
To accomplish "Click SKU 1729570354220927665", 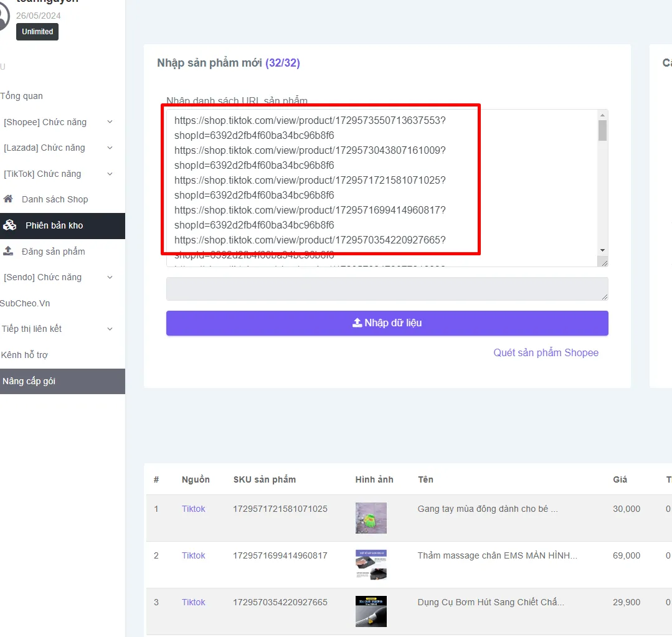I will coord(280,602).
